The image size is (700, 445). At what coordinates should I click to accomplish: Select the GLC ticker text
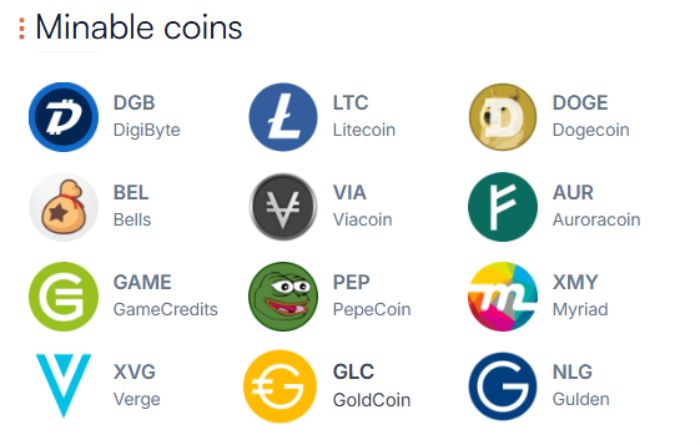pyautogui.click(x=354, y=372)
